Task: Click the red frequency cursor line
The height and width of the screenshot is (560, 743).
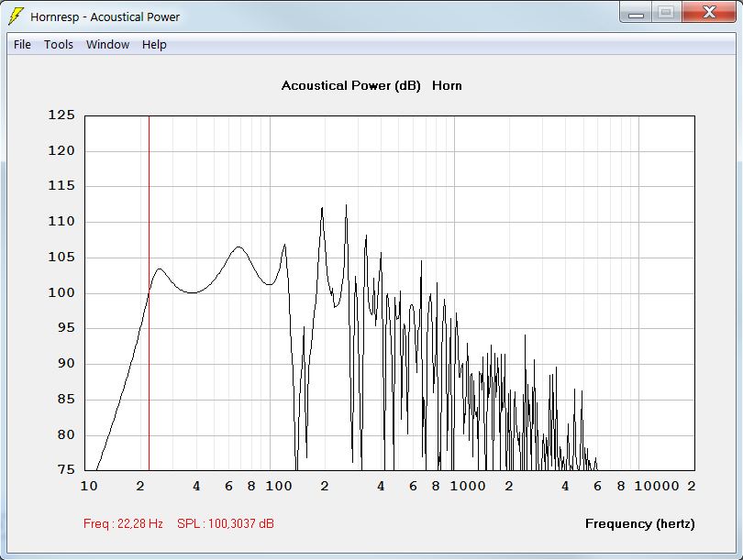Action: pyautogui.click(x=150, y=293)
